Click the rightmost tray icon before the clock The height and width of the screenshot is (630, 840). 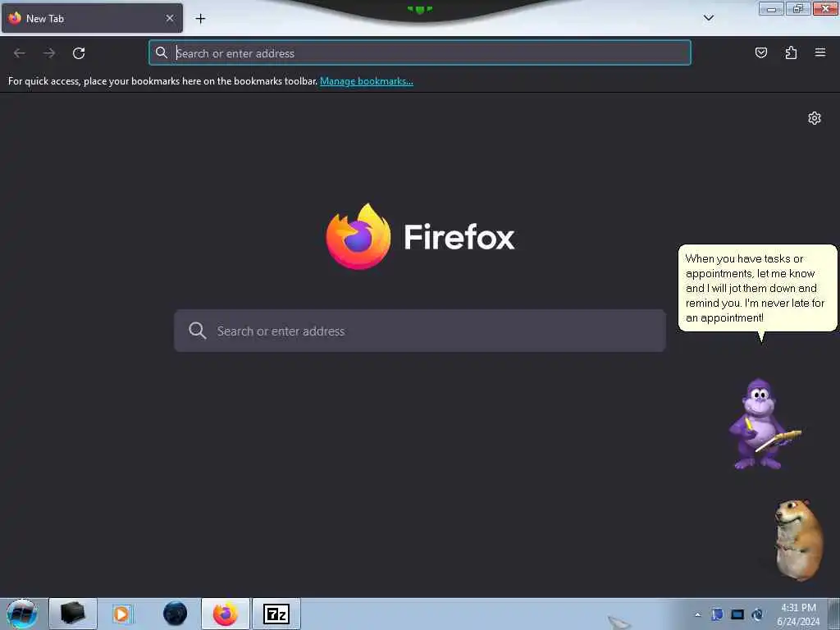click(757, 614)
